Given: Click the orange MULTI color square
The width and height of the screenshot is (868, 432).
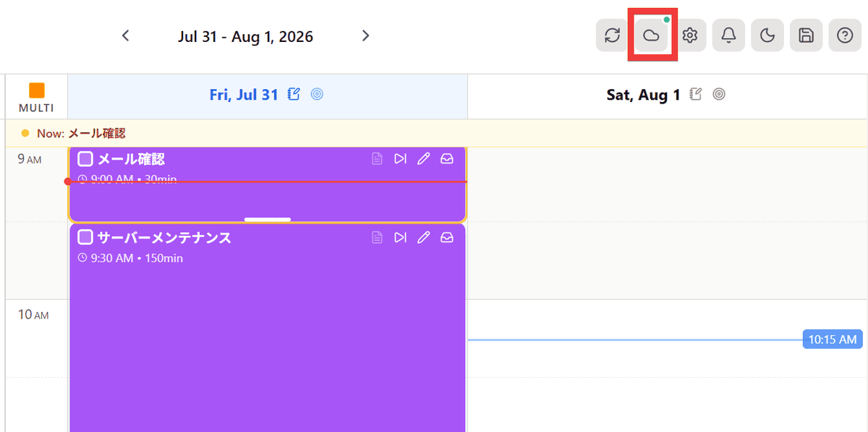Looking at the screenshot, I should [37, 90].
